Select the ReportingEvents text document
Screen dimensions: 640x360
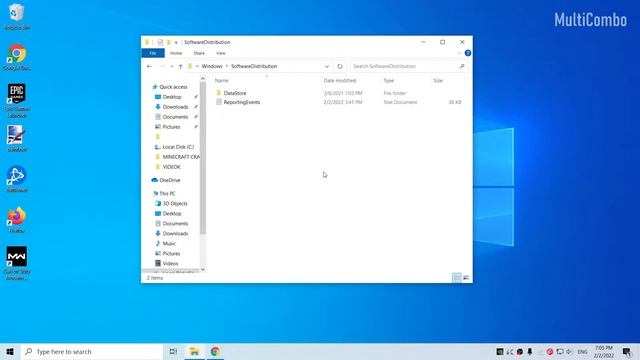(242, 102)
